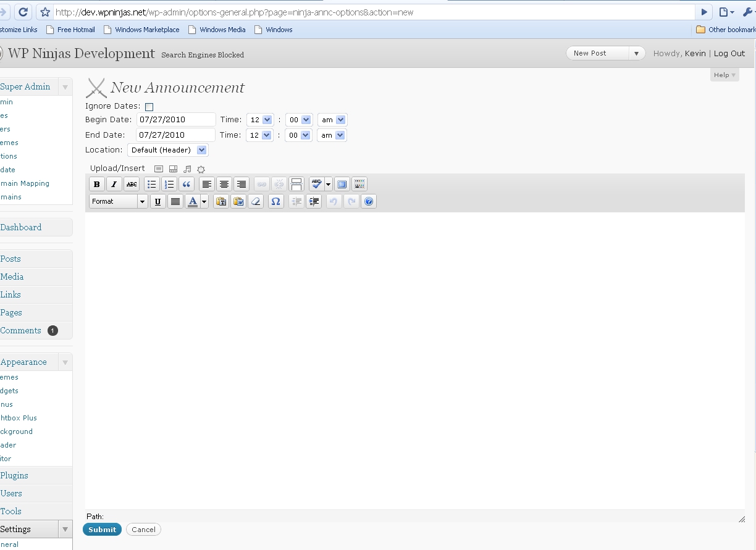Image resolution: width=756 pixels, height=550 pixels.
Task: Click the add audio music note icon
Action: click(187, 169)
